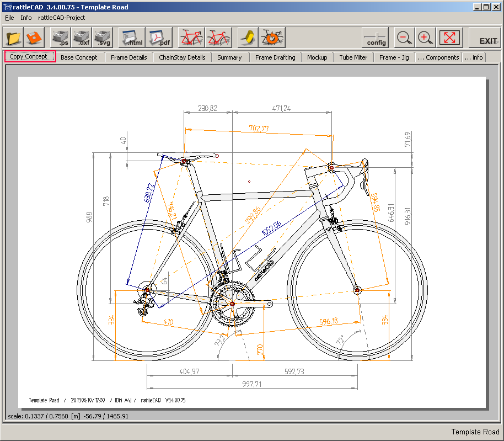Click the yellow clear canvas icon
The width and height of the screenshot is (504, 441).
coord(248,38)
